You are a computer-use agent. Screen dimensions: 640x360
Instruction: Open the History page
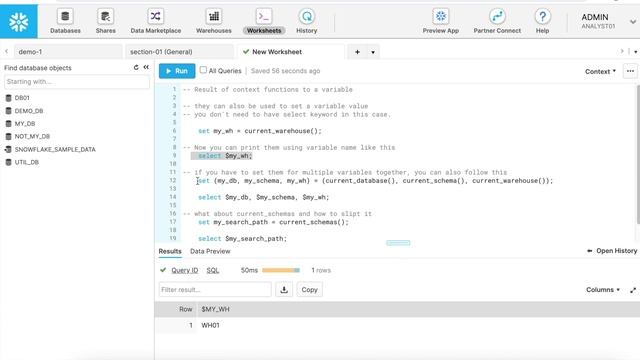(307, 21)
